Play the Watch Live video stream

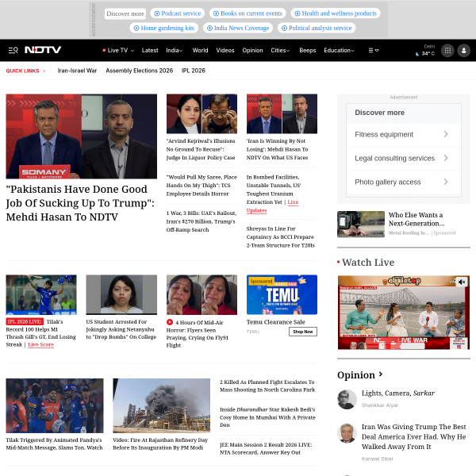point(404,313)
